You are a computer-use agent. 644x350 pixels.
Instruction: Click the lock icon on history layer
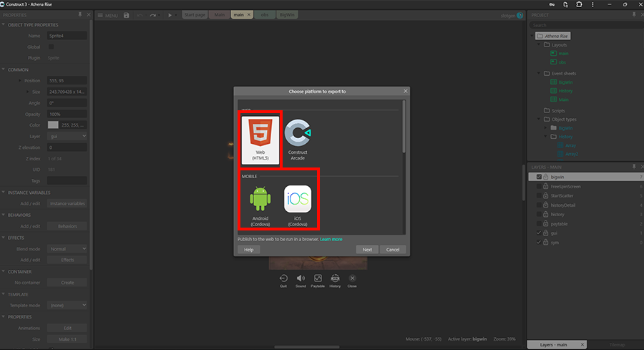coord(545,214)
